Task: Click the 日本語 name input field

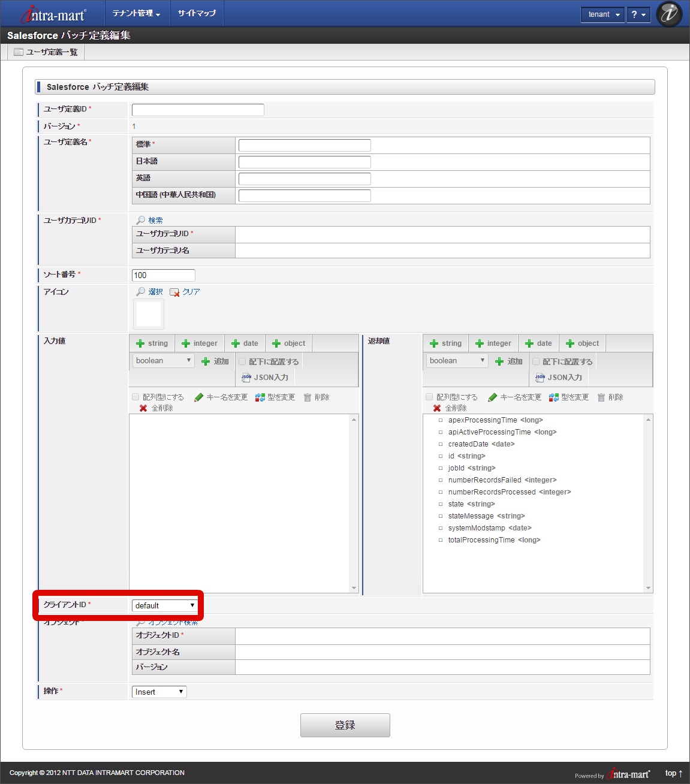Action: (305, 162)
